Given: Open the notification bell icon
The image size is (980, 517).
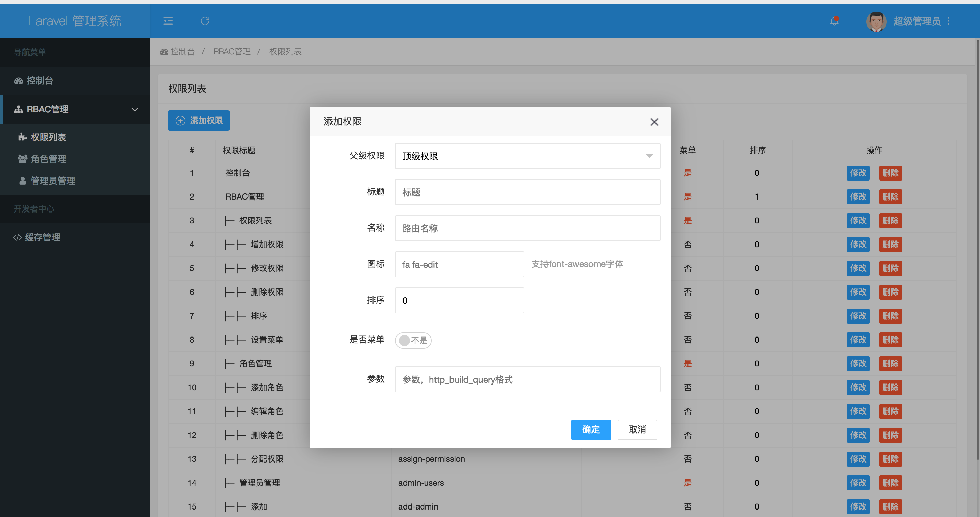Looking at the screenshot, I should click(834, 21).
